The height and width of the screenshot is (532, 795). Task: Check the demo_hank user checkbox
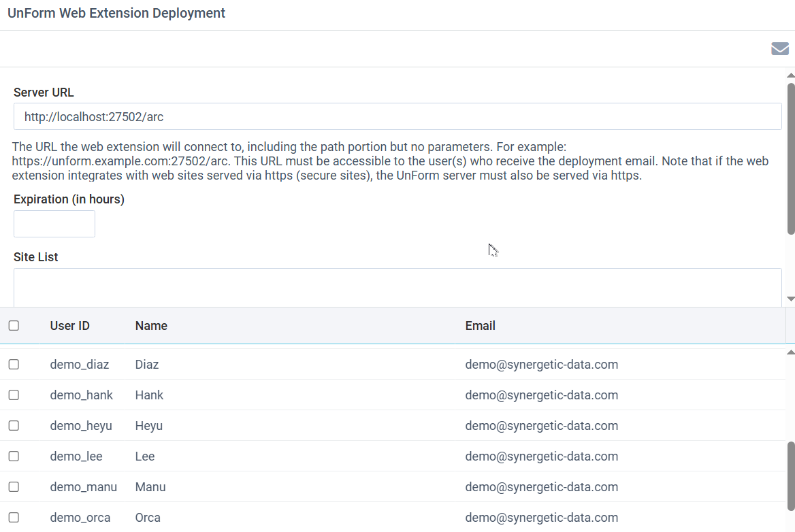(x=14, y=395)
